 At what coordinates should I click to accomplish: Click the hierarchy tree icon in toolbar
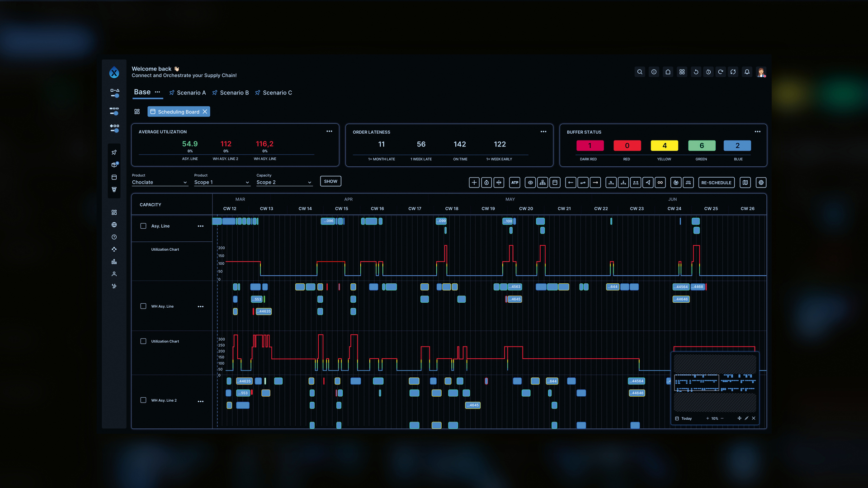(542, 183)
